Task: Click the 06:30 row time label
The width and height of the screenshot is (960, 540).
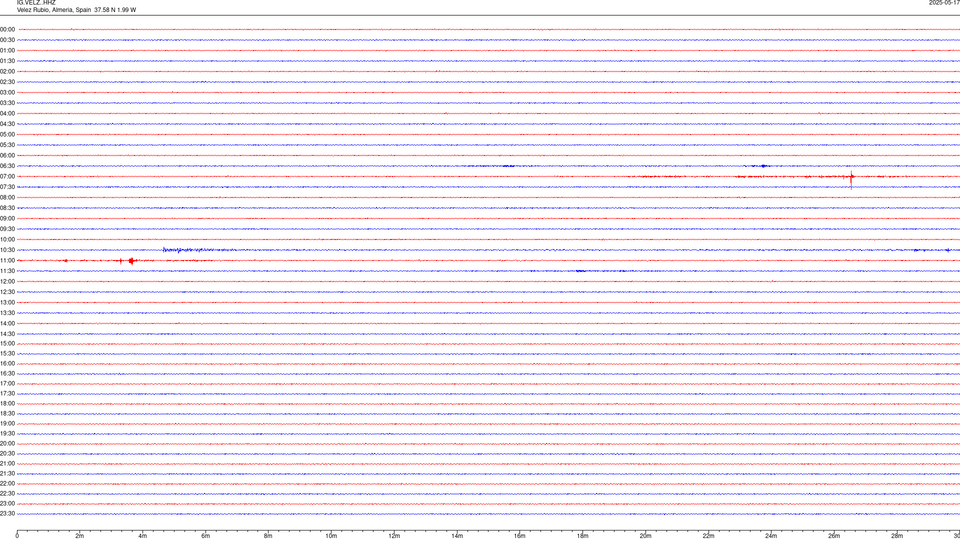Action: (x=8, y=166)
